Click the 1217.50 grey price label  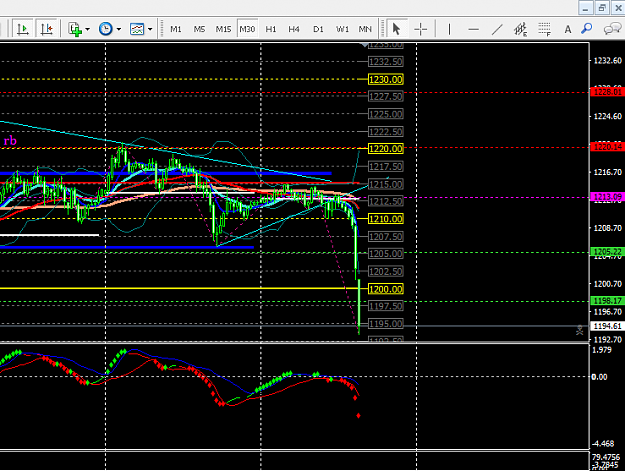(x=385, y=167)
